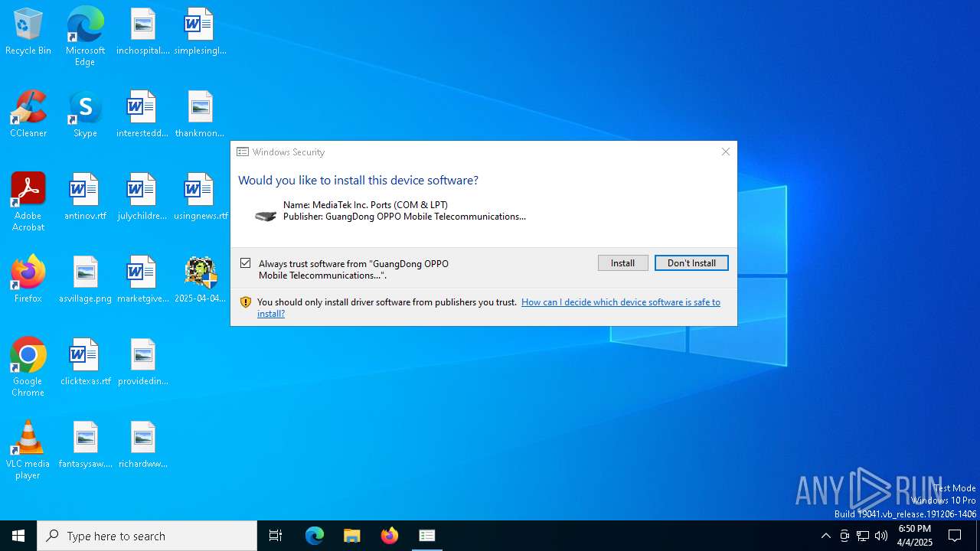This screenshot has height=551, width=980.
Task: Click the Don't Install button
Action: (x=691, y=263)
